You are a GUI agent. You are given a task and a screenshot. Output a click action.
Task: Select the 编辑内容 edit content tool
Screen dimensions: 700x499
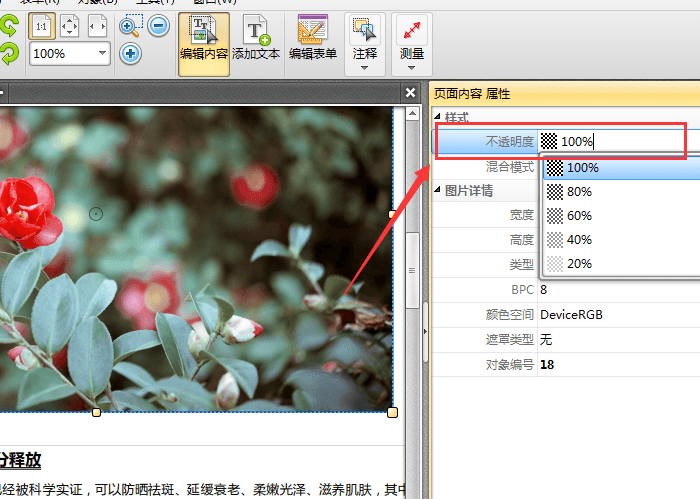pyautogui.click(x=204, y=44)
